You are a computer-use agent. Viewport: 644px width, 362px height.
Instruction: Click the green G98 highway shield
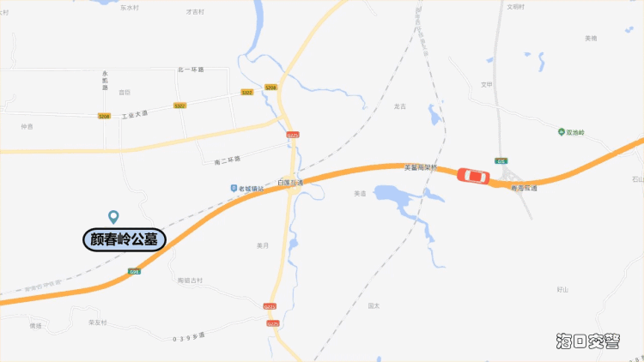(134, 271)
